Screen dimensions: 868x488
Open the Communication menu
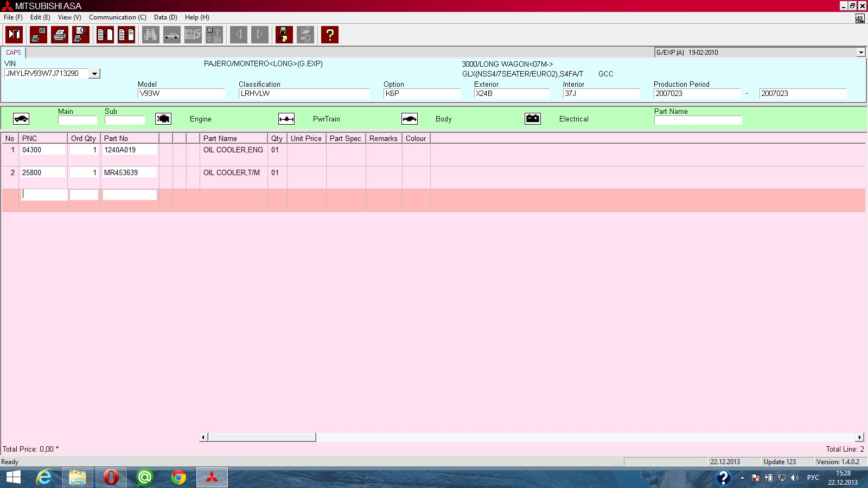click(x=117, y=17)
